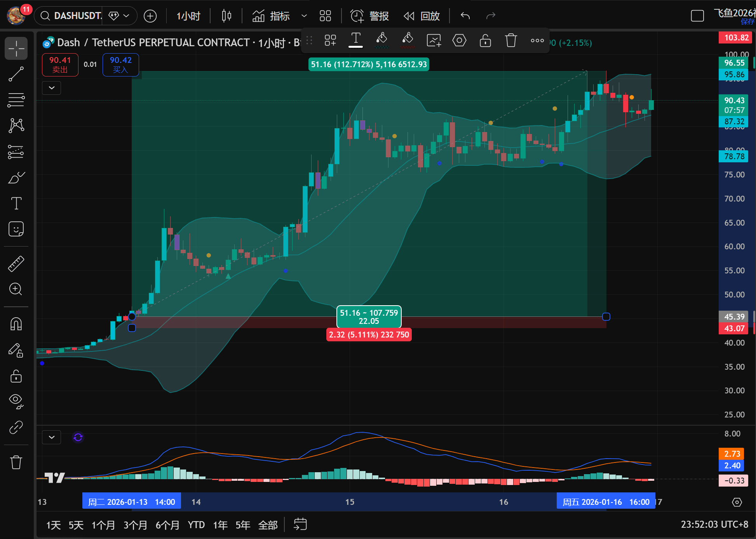Open the emoji stickers tool
756x539 pixels.
click(16, 229)
